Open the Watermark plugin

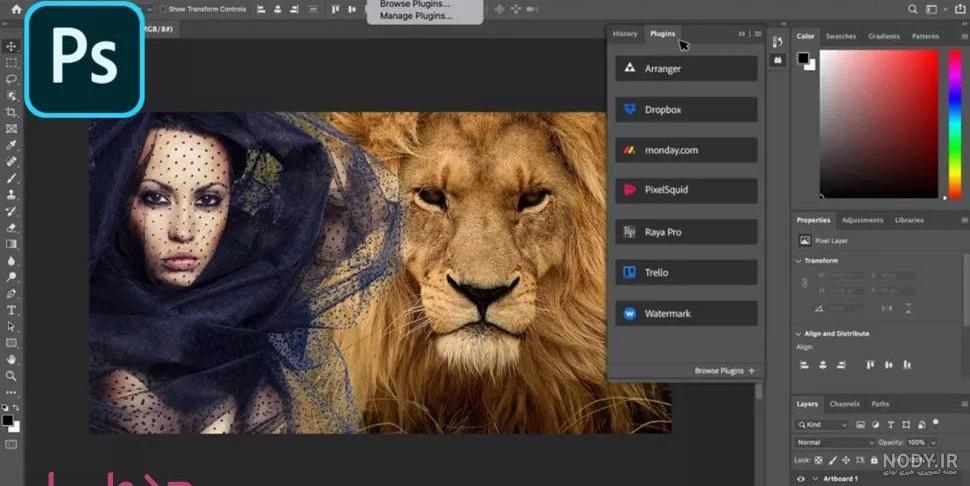pyautogui.click(x=686, y=313)
